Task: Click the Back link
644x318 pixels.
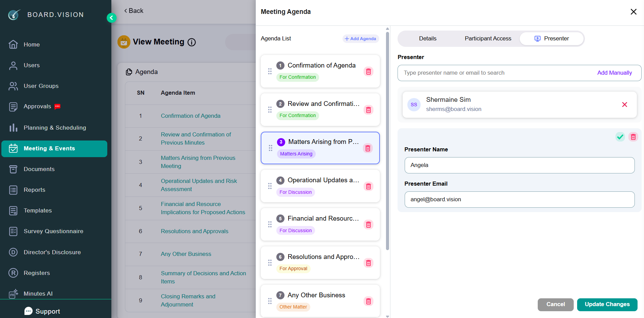Action: click(134, 11)
